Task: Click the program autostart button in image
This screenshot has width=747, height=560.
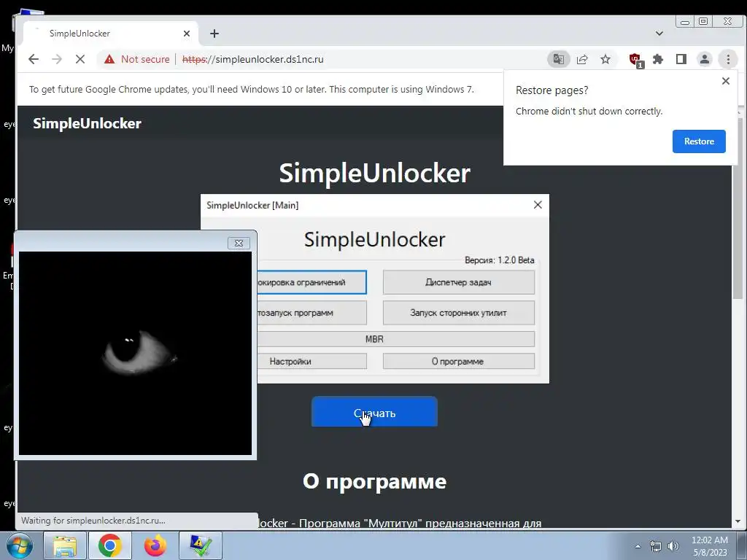Action: pyautogui.click(x=311, y=313)
